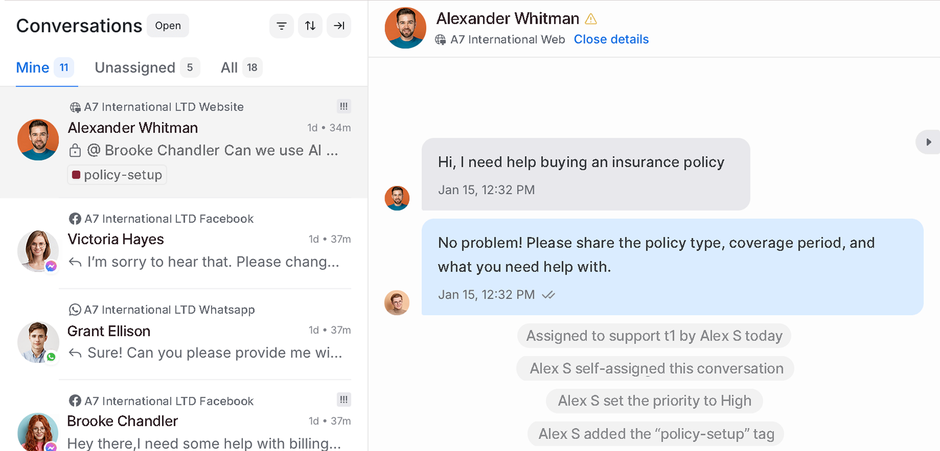Viewport: 940px width, 451px height.
Task: Click the dark red policy-setup tag color
Action: click(x=76, y=175)
